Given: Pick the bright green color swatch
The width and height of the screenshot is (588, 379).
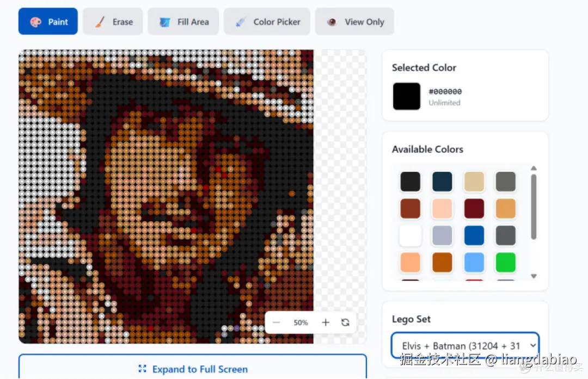Looking at the screenshot, I should pyautogui.click(x=506, y=263).
